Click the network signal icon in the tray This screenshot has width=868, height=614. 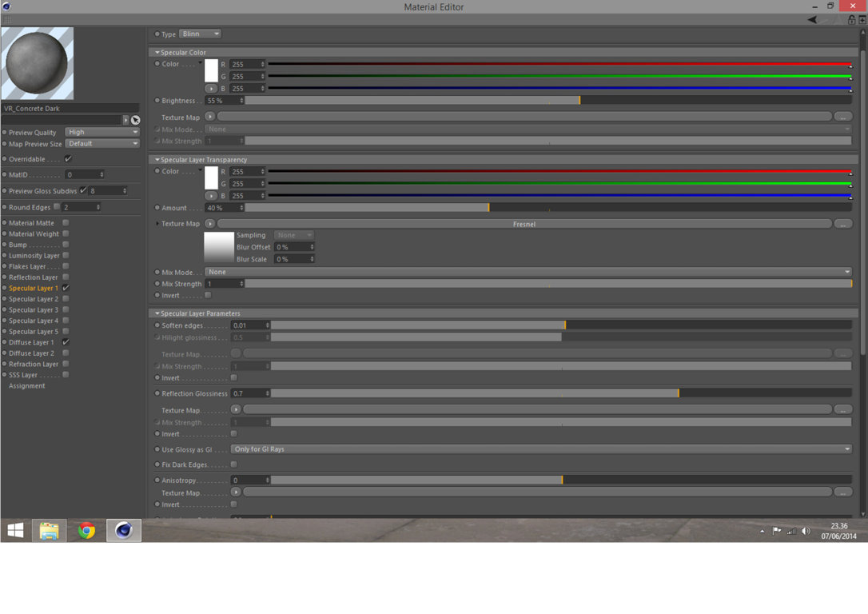791,531
